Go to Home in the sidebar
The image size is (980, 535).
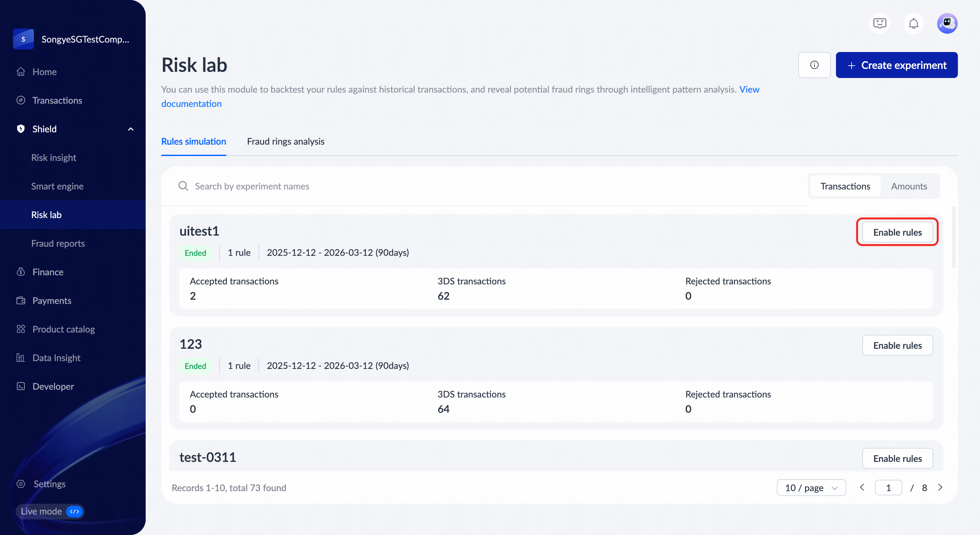(44, 72)
